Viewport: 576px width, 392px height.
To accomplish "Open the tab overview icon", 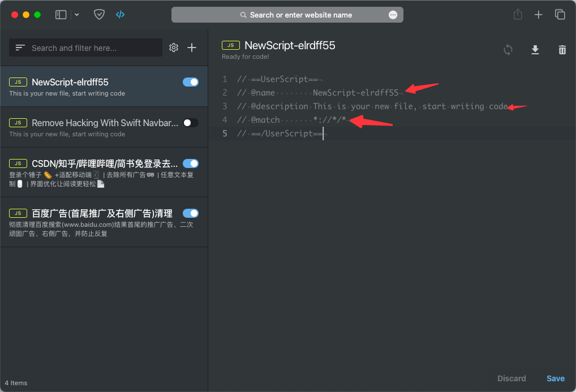I will 560,15.
